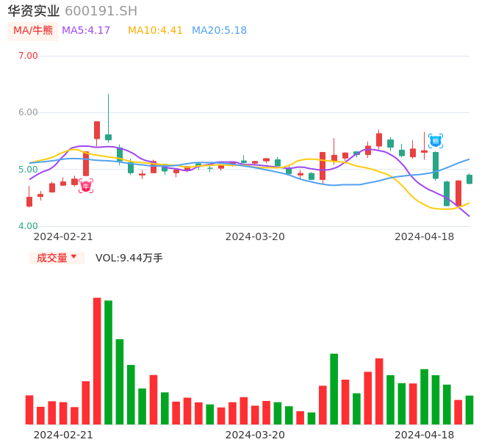Click the blue bear marker icon on chart
The image size is (504, 445).
(x=436, y=140)
